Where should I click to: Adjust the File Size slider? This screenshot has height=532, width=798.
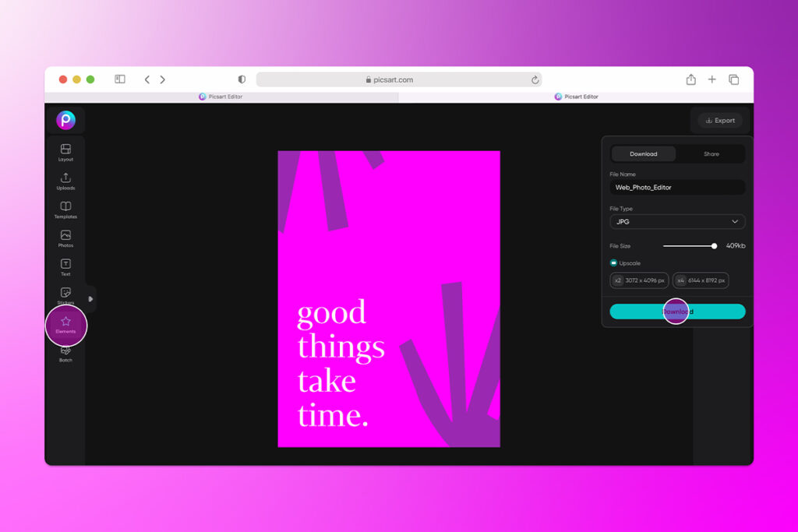(x=713, y=245)
